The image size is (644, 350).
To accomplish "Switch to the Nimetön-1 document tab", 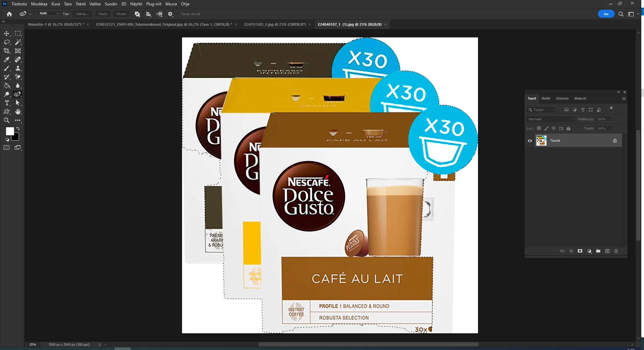I will pyautogui.click(x=56, y=24).
